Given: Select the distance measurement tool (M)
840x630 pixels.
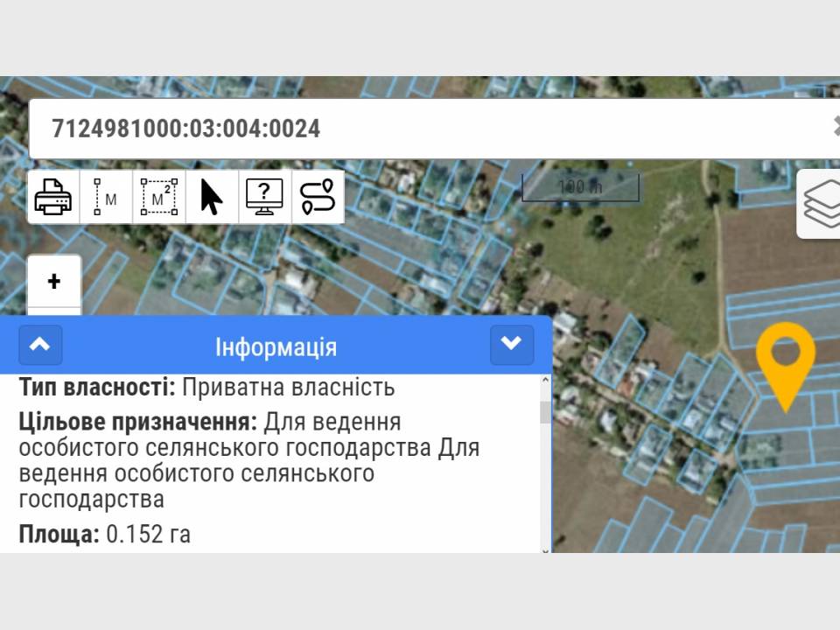Looking at the screenshot, I should 106,197.
